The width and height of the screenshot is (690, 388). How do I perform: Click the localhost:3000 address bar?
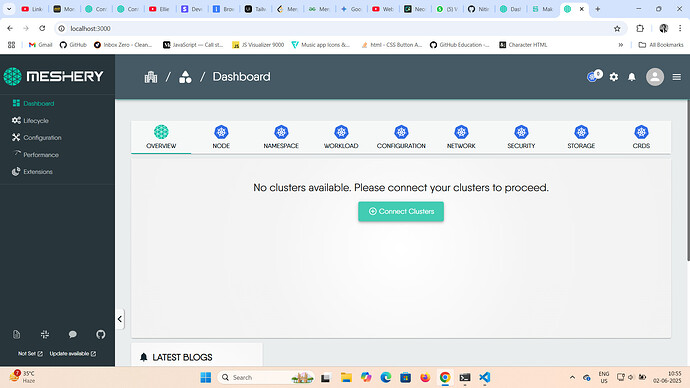(334, 29)
